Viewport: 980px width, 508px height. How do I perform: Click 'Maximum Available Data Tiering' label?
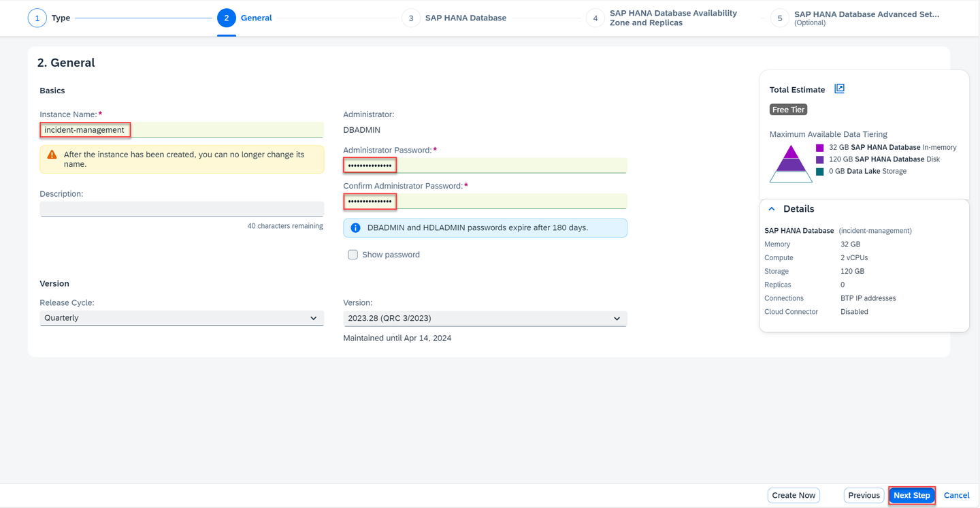point(828,134)
